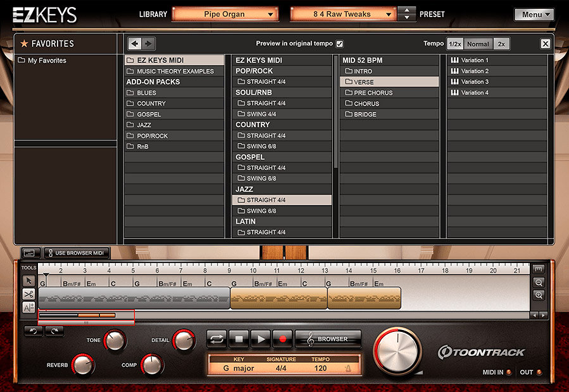Click the undo arrow button
The height and width of the screenshot is (392, 569).
(34, 331)
